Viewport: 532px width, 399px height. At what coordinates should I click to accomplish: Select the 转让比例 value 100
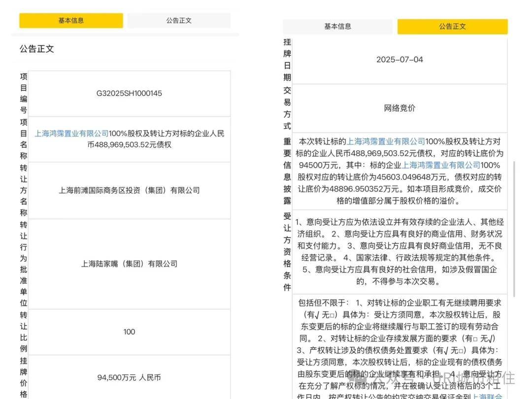point(129,332)
